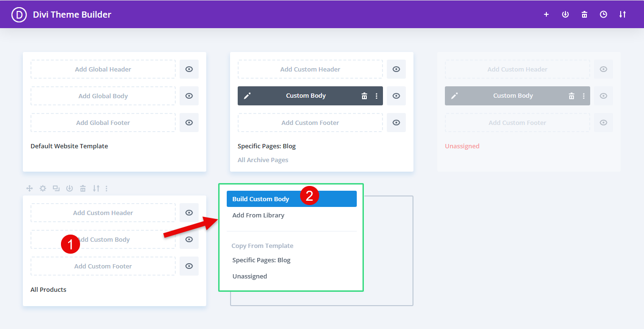Add Custom Header to All Products template

[x=103, y=213]
